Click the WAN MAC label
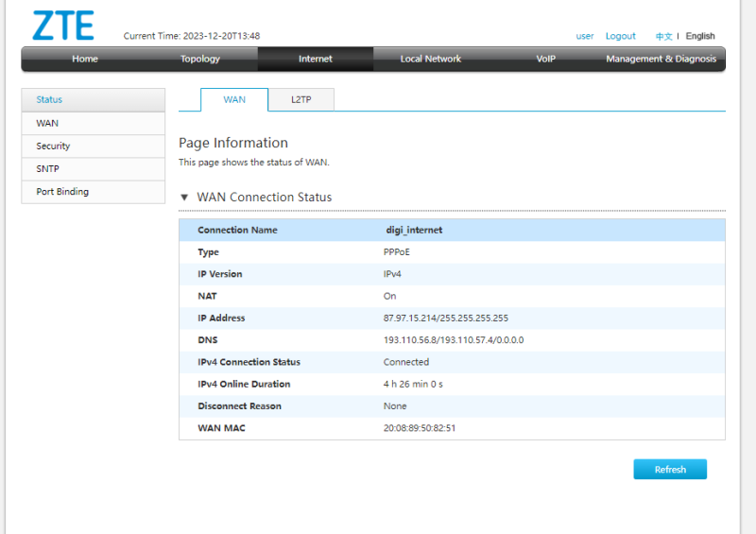This screenshot has height=534, width=756. (x=221, y=428)
